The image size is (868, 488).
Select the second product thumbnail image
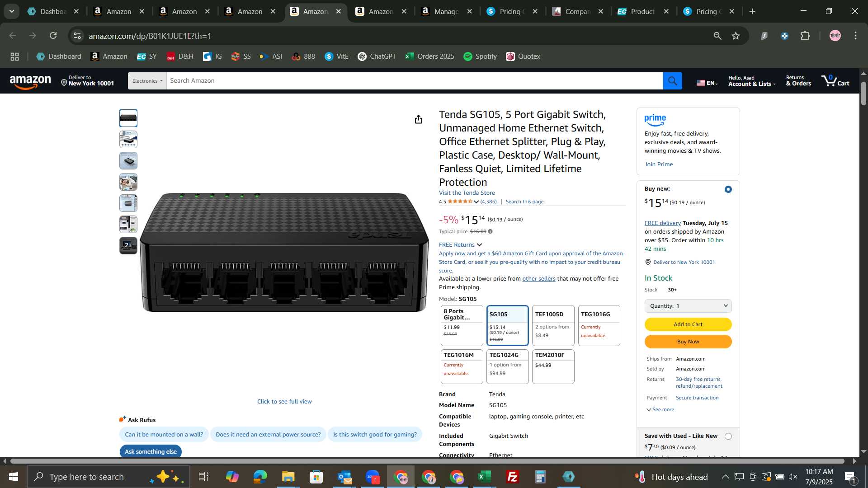[x=128, y=140]
